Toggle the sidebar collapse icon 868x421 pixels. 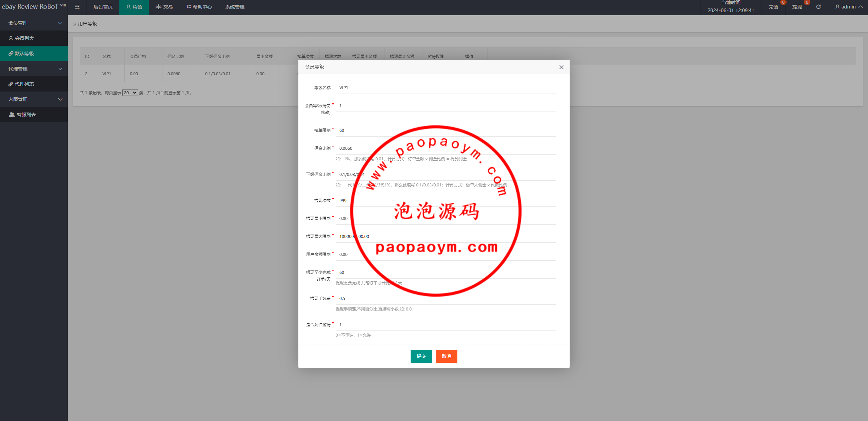click(x=77, y=7)
